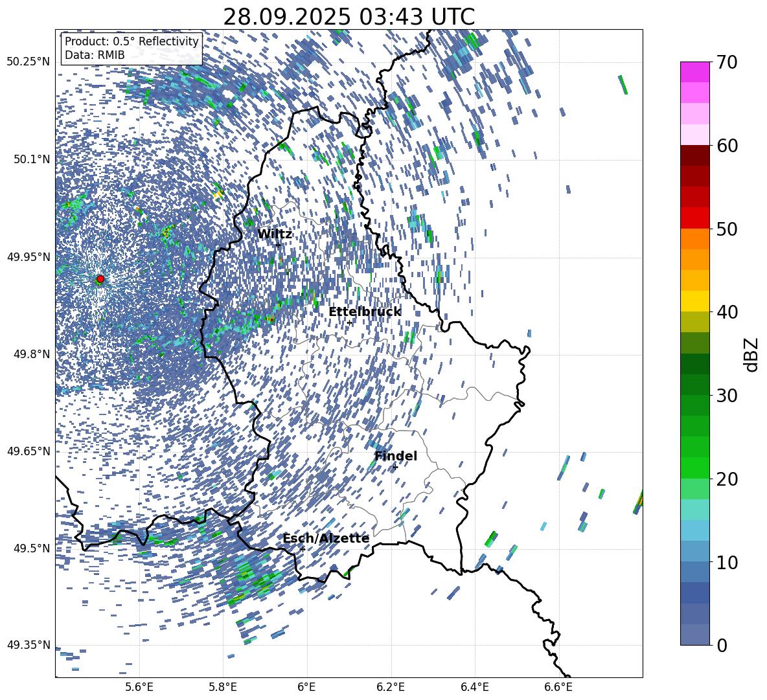Click the colorbar value 50 label
The image size is (767, 700).
pos(727,229)
